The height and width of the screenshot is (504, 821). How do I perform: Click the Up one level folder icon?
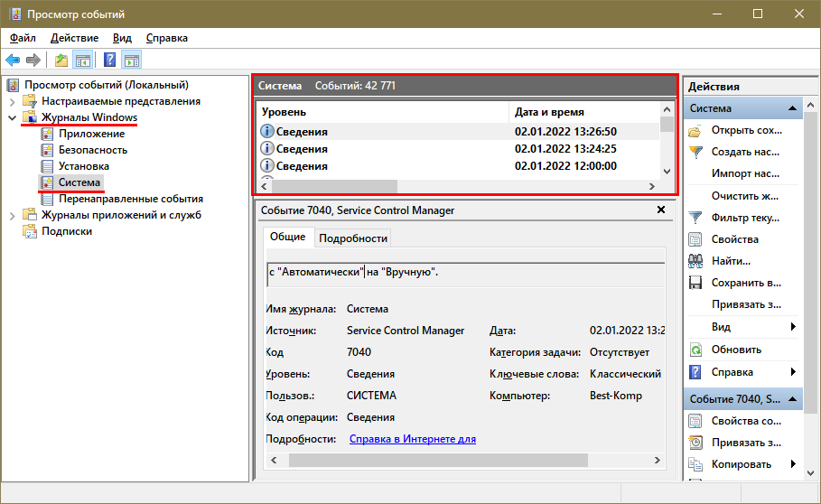coord(61,61)
